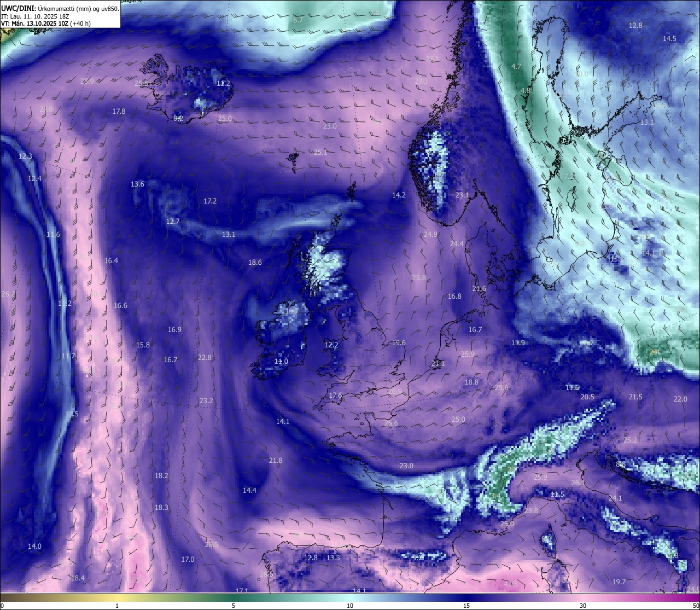Click the value 13.6 in the Atlantic
The image size is (700, 610).
(137, 184)
